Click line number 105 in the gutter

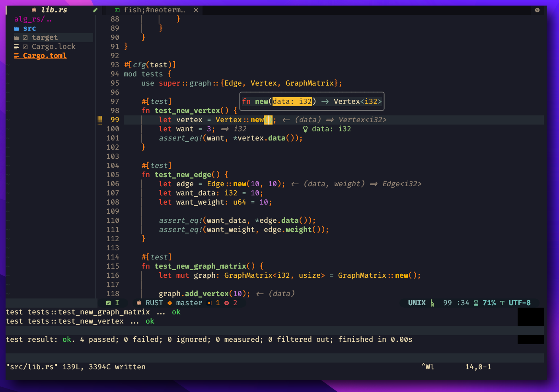tap(113, 175)
